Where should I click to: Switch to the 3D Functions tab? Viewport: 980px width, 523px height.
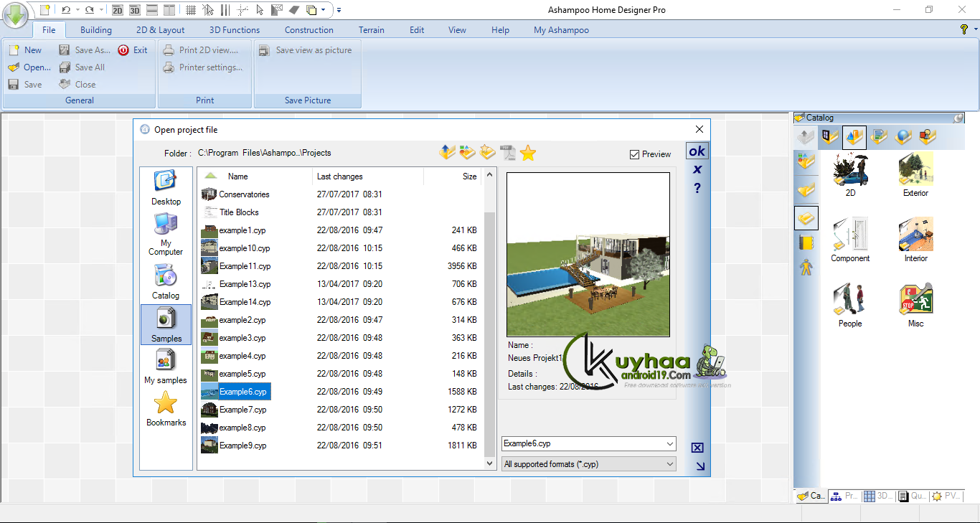235,30
